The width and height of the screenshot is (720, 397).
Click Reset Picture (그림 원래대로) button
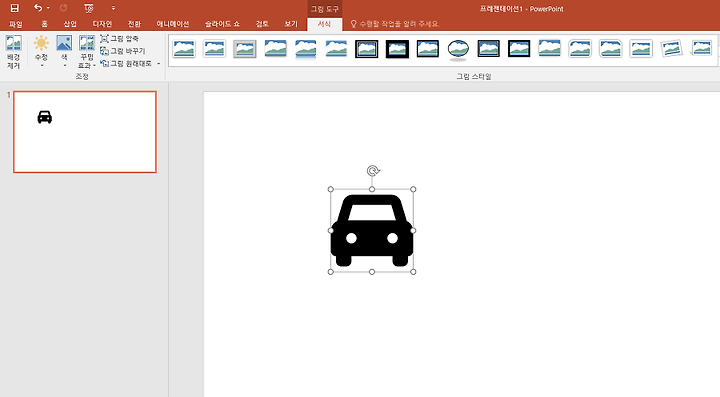coord(126,63)
